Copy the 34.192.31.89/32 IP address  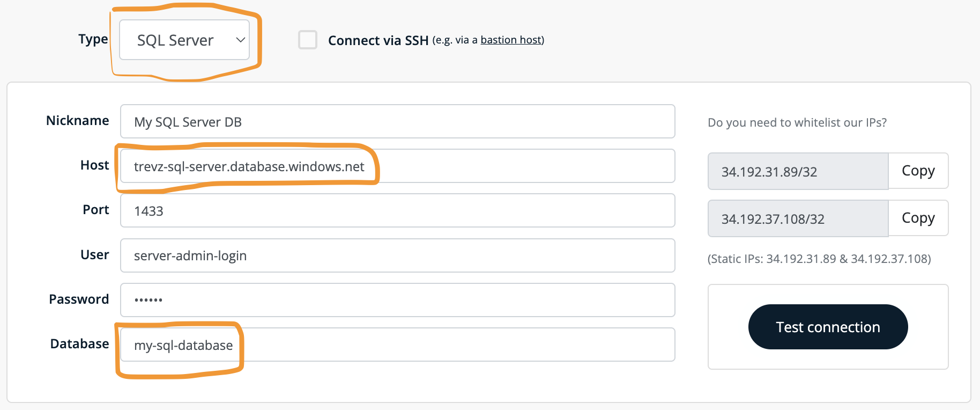(x=918, y=171)
